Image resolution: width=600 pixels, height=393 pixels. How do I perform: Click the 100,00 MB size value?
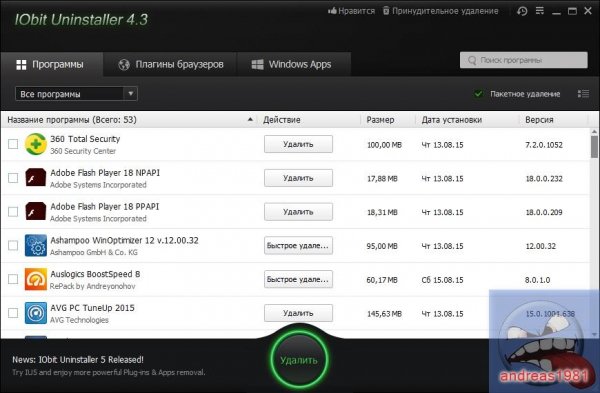(x=384, y=145)
